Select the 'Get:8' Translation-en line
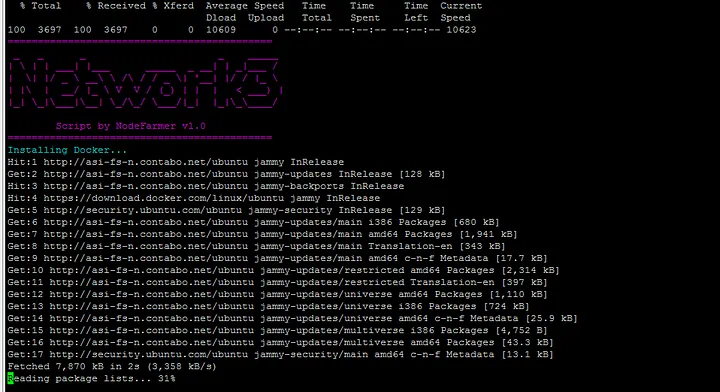This screenshot has width=720, height=392. tap(256, 246)
